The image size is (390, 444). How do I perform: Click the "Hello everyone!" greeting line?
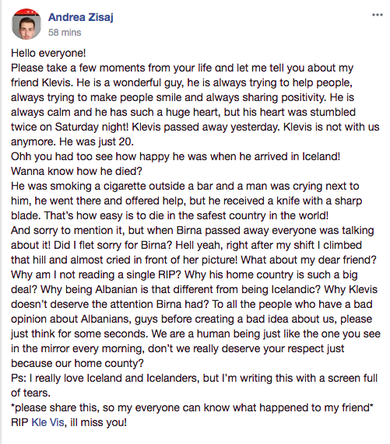coord(49,53)
